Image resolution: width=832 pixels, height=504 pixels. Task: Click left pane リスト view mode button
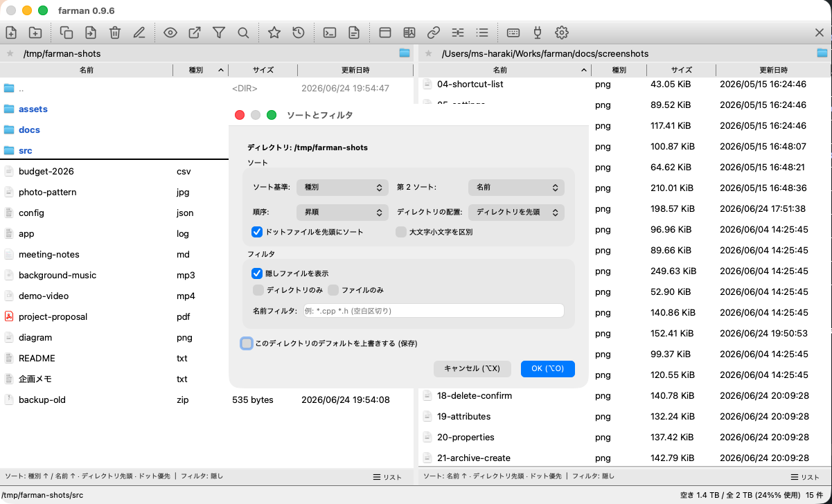(387, 477)
